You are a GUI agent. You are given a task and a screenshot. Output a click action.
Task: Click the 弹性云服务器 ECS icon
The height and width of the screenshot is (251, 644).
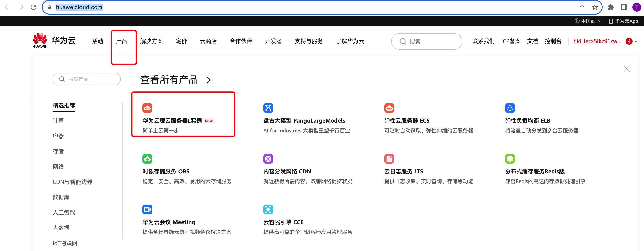[x=389, y=108]
